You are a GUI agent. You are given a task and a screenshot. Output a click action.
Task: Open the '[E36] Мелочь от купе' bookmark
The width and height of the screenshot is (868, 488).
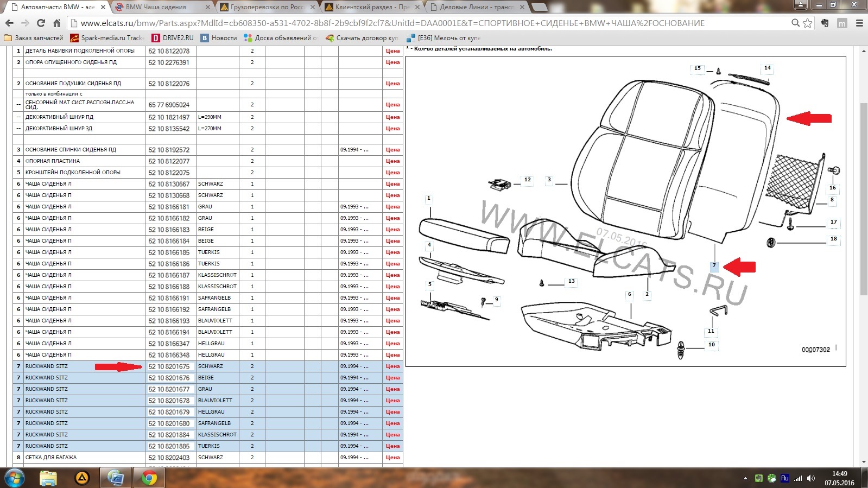point(443,38)
